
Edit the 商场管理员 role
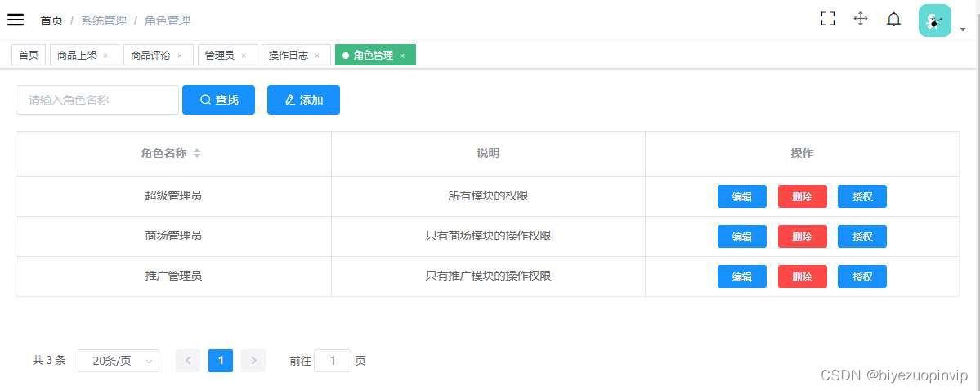coord(742,236)
